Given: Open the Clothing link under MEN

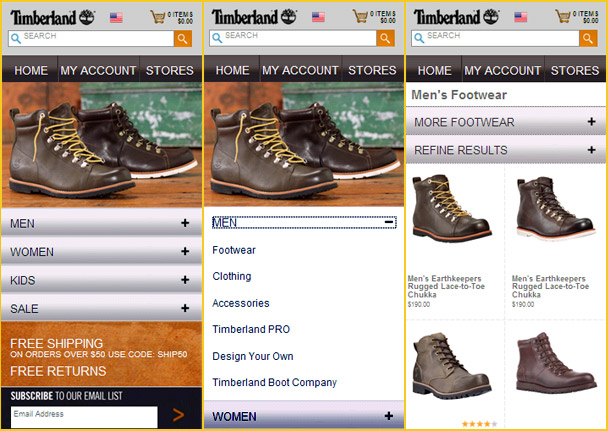Looking at the screenshot, I should (x=232, y=276).
